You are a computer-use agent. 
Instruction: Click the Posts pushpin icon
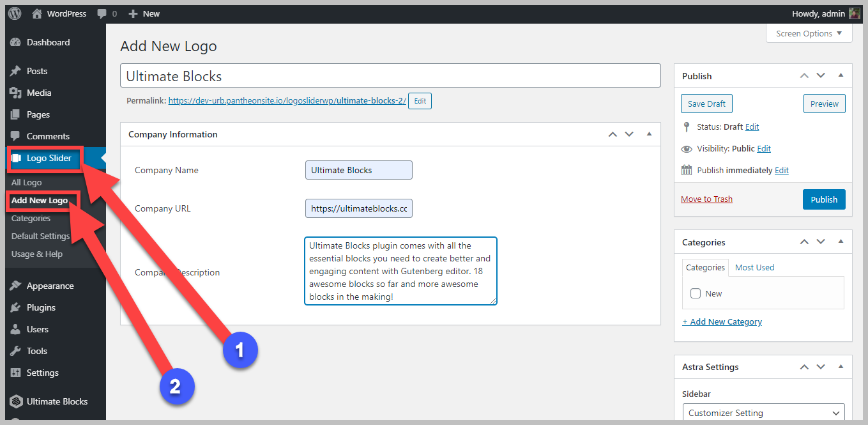point(16,71)
